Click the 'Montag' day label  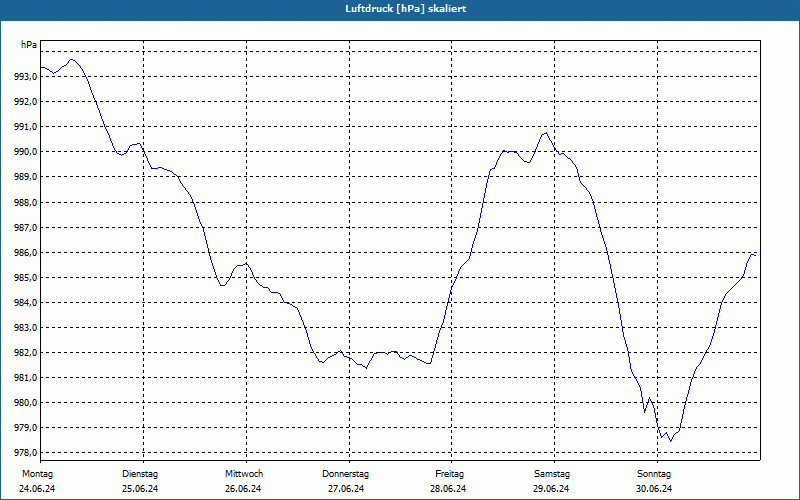tap(37, 474)
